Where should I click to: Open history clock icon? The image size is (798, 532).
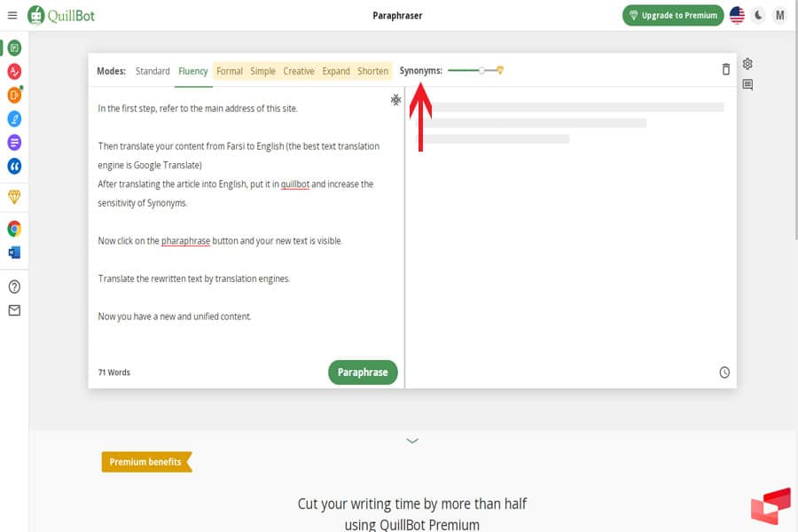tap(724, 372)
